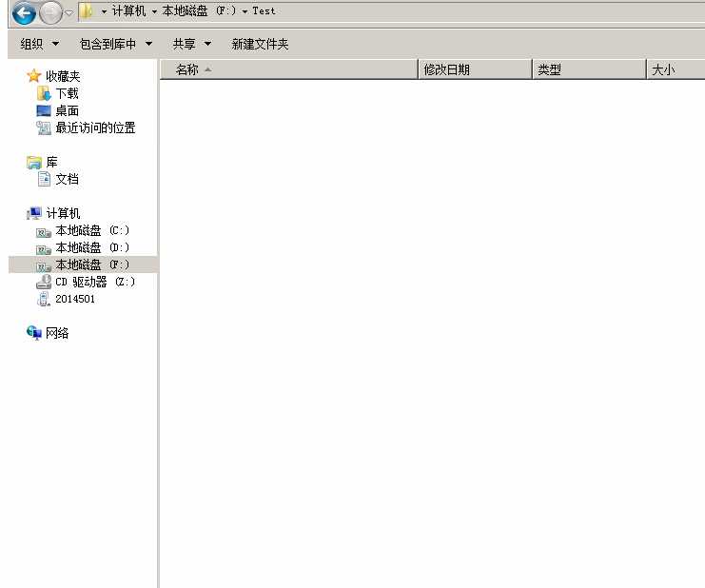Viewport: 705px width, 588px height.
Task: Open 下载 in favorites
Action: point(67,93)
